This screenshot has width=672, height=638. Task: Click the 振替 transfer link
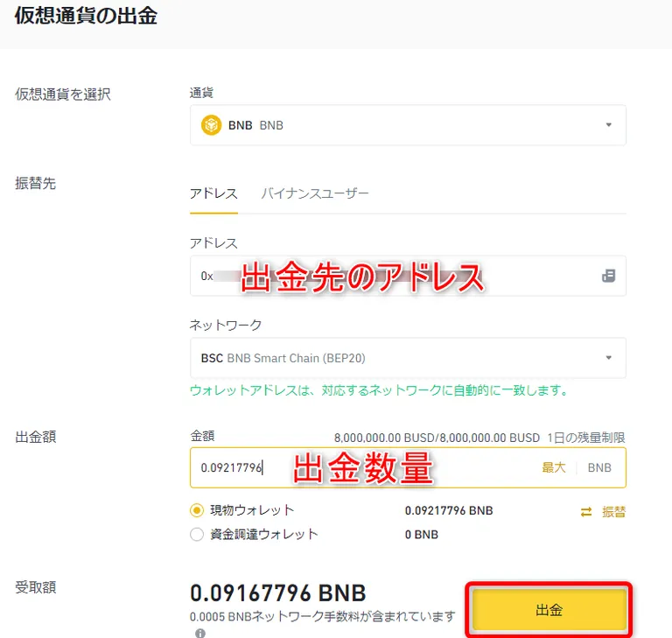point(613,511)
